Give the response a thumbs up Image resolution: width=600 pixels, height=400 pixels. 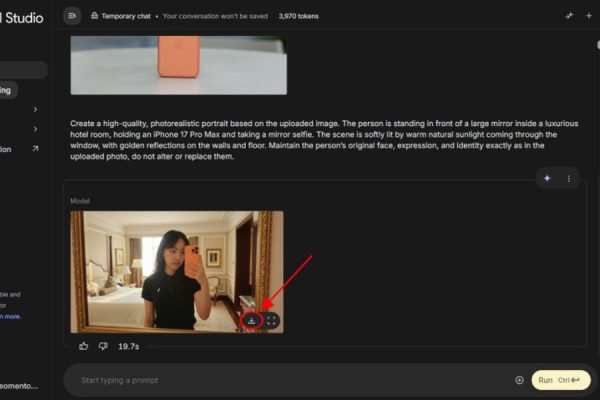point(83,346)
